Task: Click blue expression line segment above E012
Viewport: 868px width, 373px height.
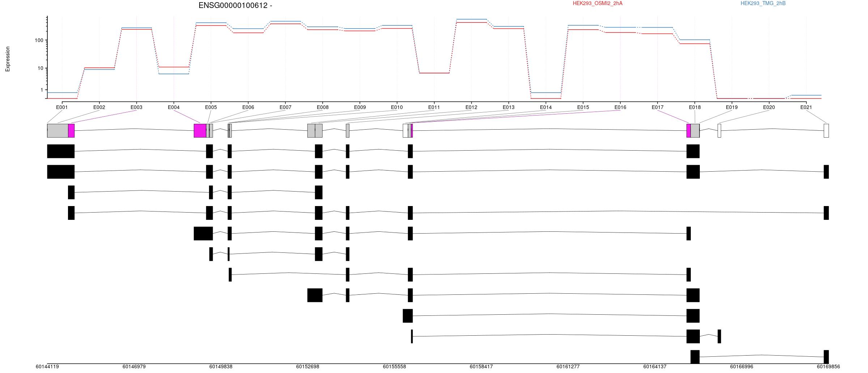Action: (471, 19)
